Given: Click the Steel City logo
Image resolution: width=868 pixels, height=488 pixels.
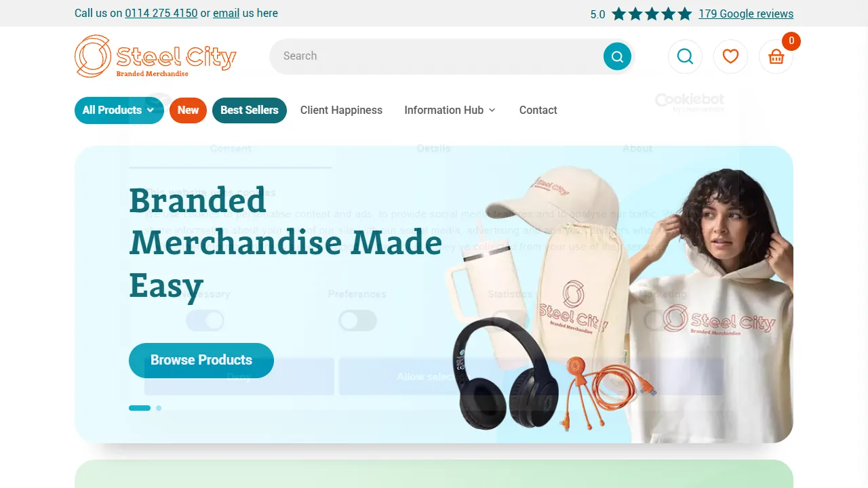Looking at the screenshot, I should pyautogui.click(x=155, y=56).
